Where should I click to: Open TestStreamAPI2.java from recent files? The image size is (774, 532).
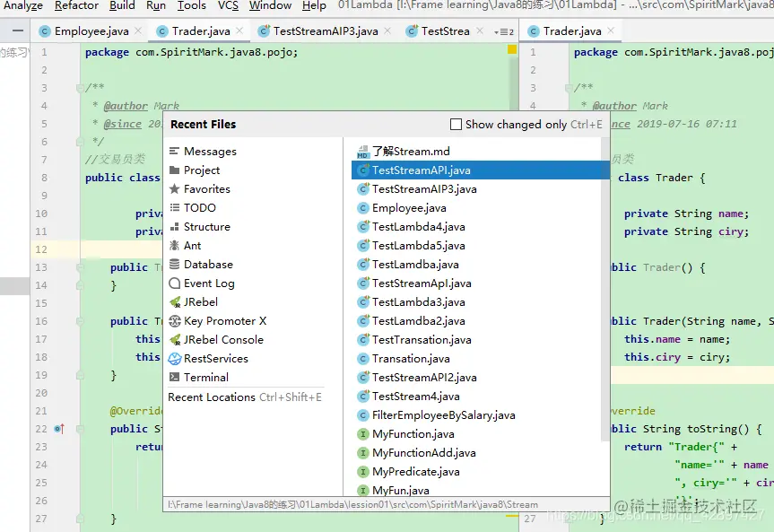[x=477, y=377]
